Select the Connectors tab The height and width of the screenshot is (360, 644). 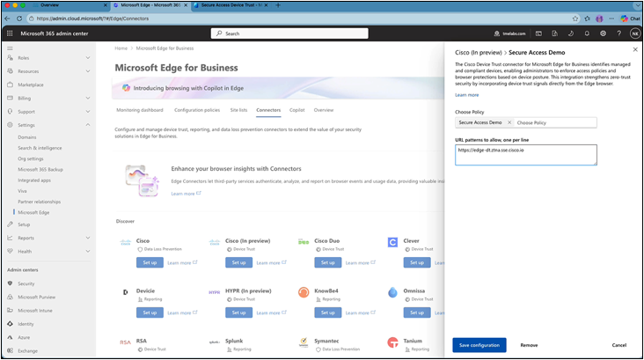(268, 110)
